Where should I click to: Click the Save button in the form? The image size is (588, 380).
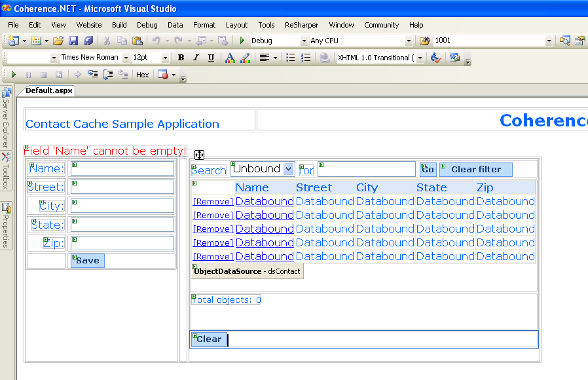[x=88, y=260]
